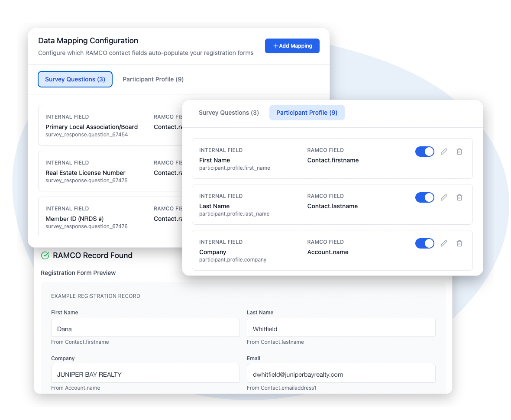The image size is (511, 420).
Task: Click participant.profile.first_name text
Action: tap(235, 168)
